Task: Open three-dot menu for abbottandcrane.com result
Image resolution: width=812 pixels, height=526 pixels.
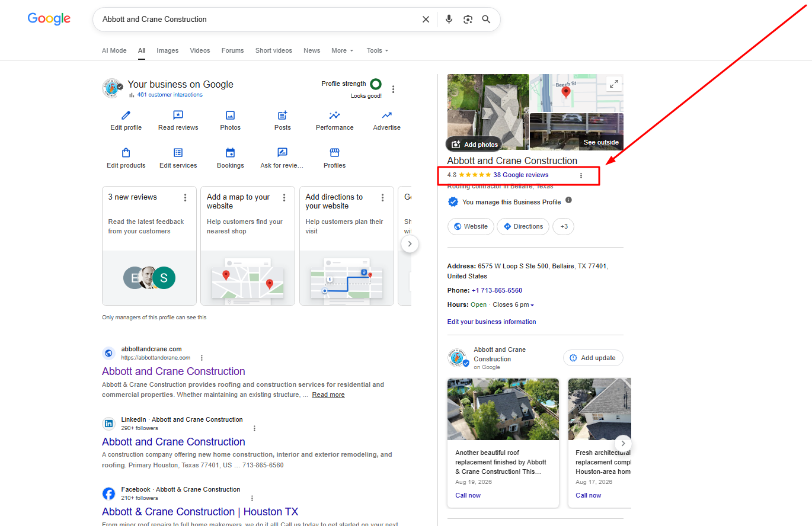Action: (202, 358)
